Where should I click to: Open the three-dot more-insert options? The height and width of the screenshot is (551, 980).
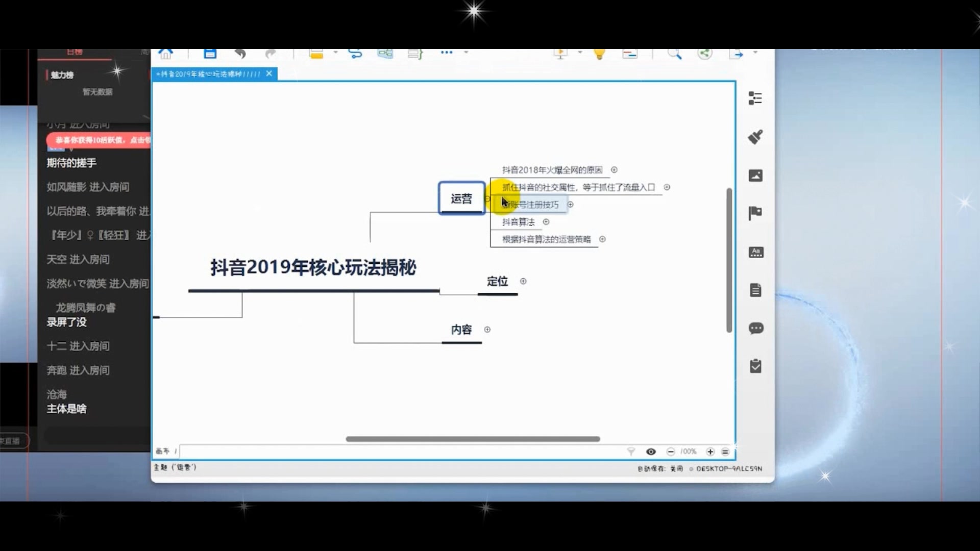tap(447, 52)
